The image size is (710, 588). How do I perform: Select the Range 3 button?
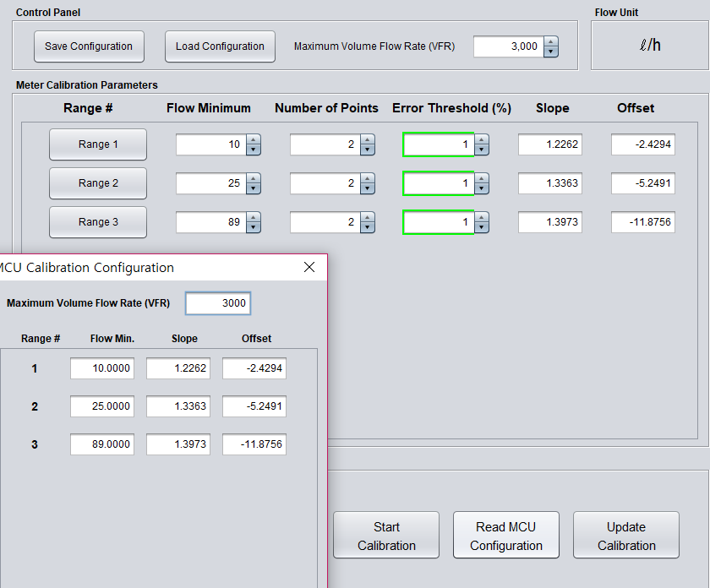click(x=98, y=222)
